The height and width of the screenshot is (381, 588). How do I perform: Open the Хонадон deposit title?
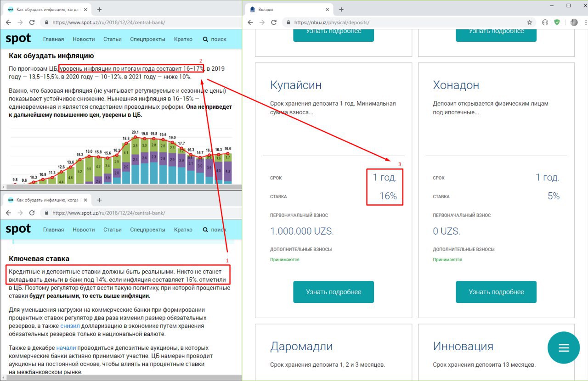pos(456,85)
